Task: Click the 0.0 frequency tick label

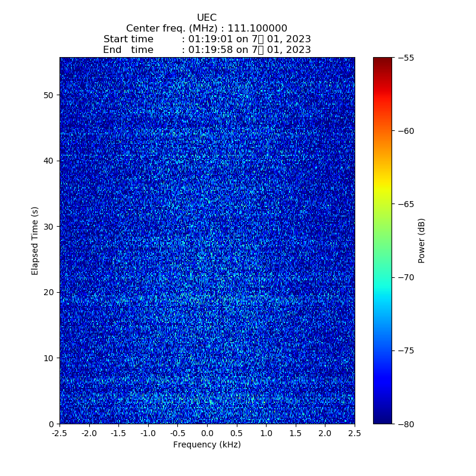Action: pos(207,433)
